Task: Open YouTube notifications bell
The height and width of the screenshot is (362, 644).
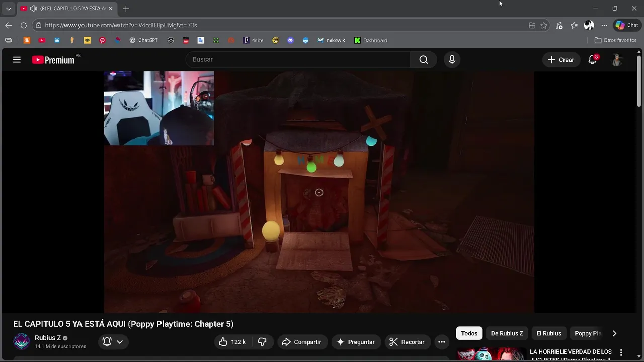Action: [593, 60]
